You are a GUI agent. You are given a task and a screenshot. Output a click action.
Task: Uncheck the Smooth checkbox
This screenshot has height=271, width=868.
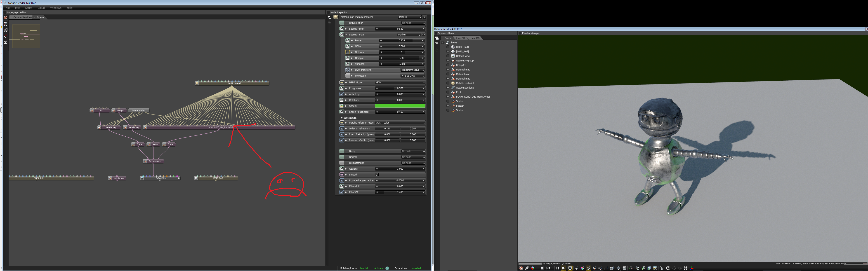tap(377, 175)
